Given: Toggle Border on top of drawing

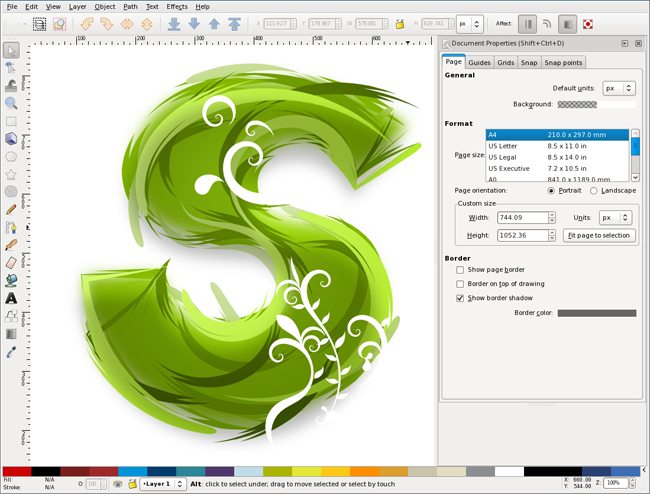Looking at the screenshot, I should point(460,284).
